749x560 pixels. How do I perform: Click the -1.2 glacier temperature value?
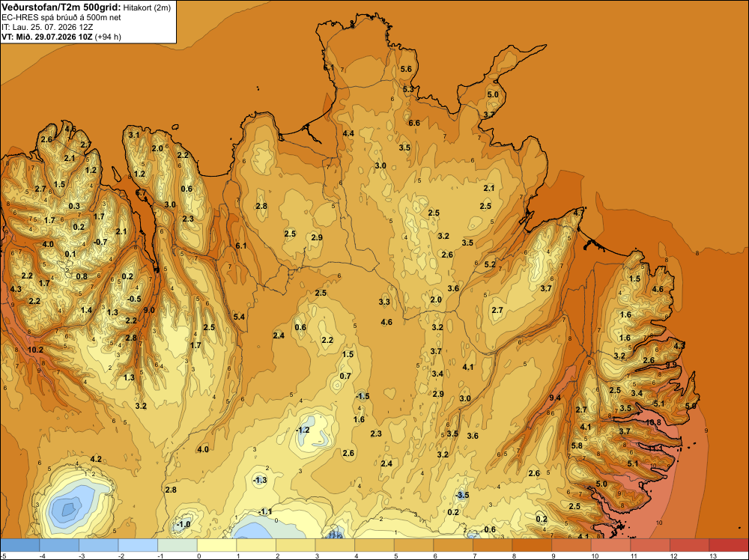303,430
